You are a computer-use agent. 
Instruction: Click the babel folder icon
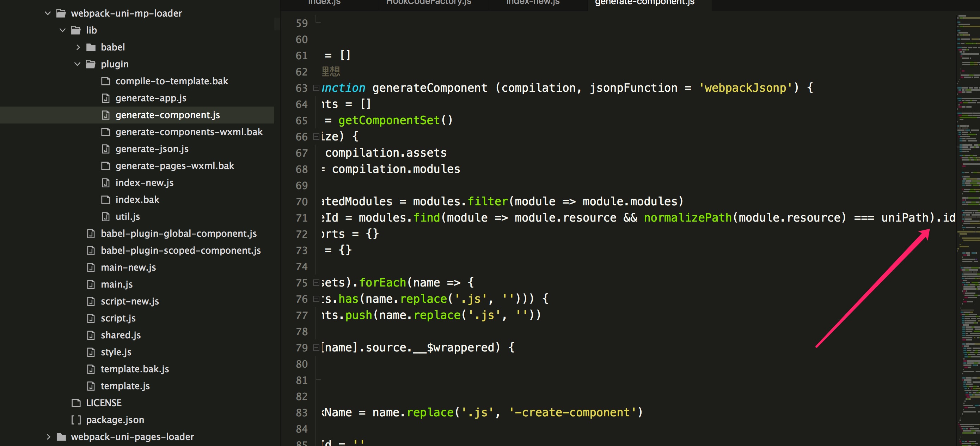point(91,47)
